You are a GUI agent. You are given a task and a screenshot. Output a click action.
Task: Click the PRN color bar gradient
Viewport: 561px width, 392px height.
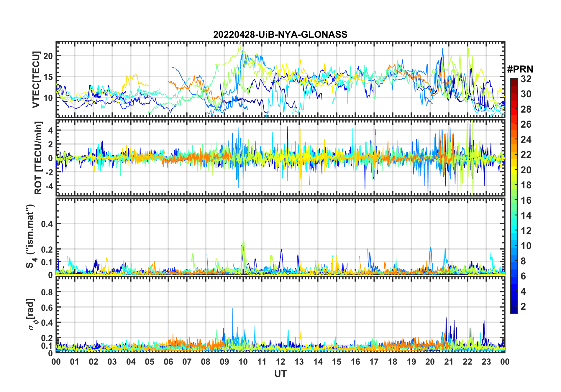coord(514,196)
